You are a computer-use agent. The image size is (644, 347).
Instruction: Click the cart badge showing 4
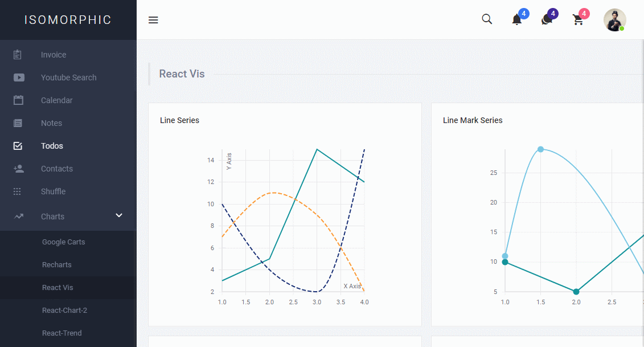pos(584,14)
